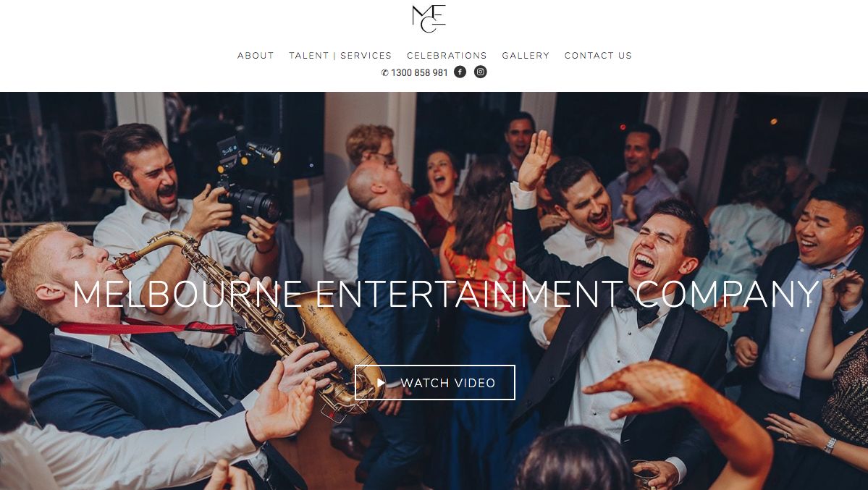868x490 pixels.
Task: Select TALENT in the navigation bar
Action: tap(309, 55)
